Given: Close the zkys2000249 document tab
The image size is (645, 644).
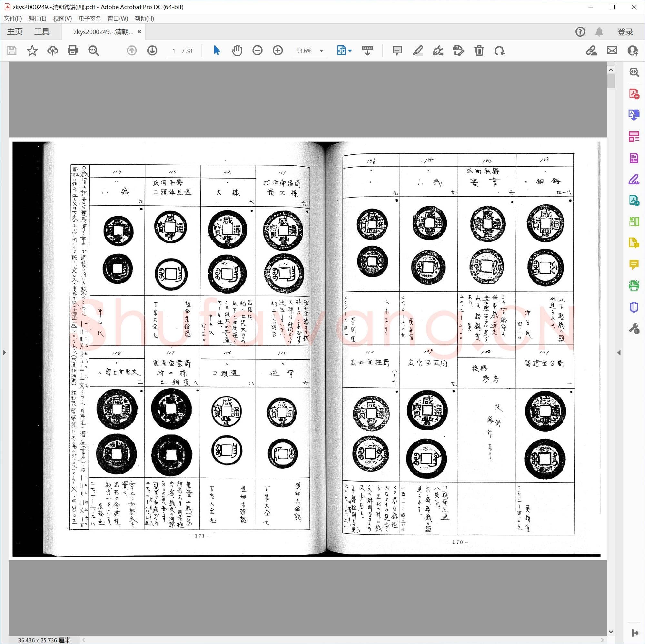Looking at the screenshot, I should click(x=139, y=32).
